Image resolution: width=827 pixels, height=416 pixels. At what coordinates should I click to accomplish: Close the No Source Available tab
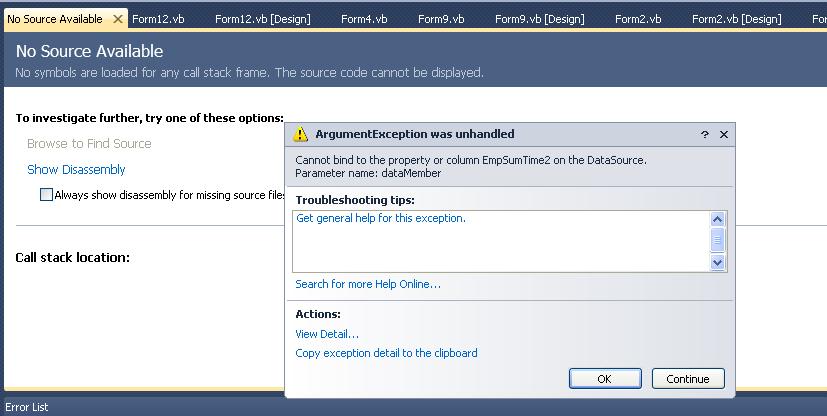tap(118, 19)
